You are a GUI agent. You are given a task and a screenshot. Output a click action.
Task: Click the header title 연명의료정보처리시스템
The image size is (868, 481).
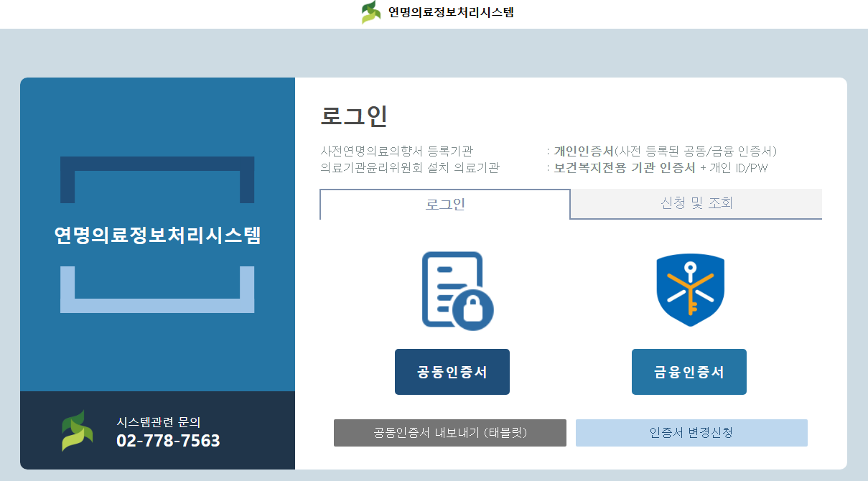point(451,12)
